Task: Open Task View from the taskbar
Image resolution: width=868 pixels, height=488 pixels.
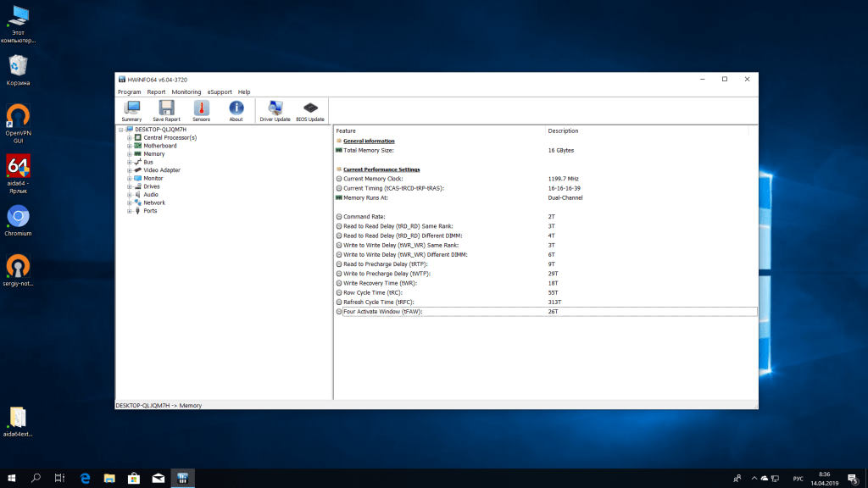Action: tap(60, 478)
